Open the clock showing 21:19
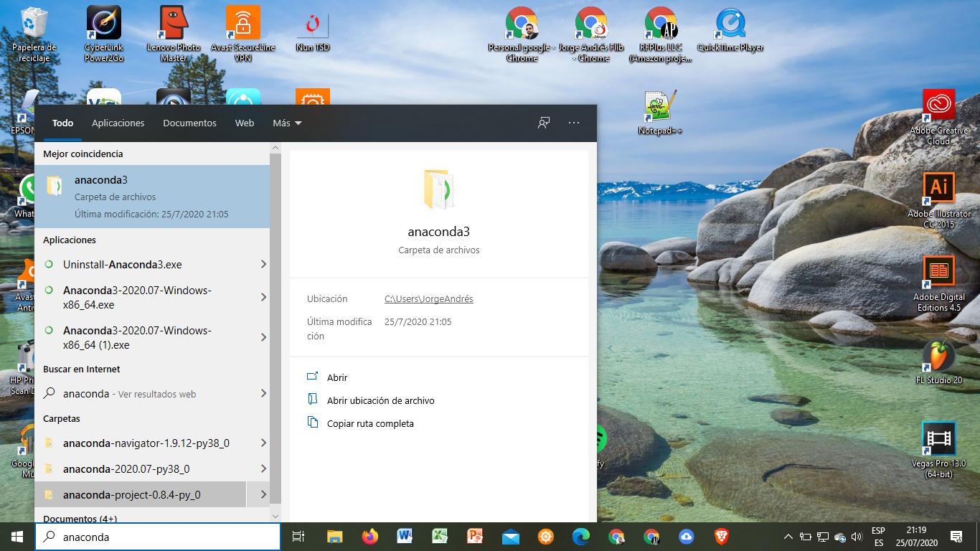The height and width of the screenshot is (551, 980). [916, 537]
